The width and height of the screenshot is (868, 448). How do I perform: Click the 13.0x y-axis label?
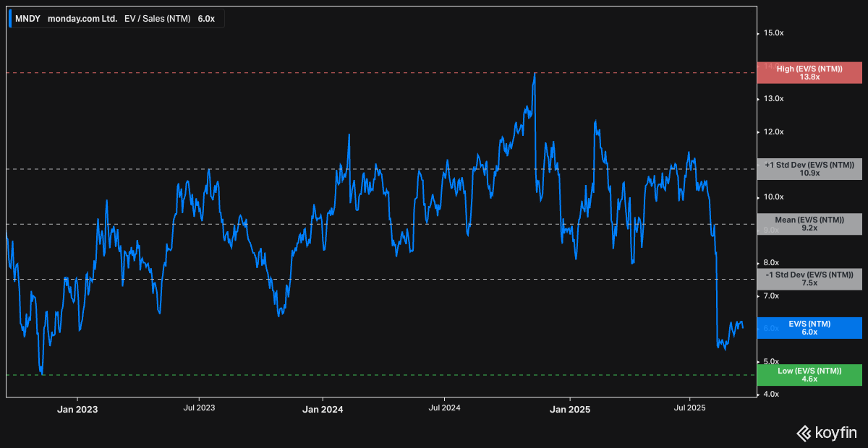coord(774,99)
